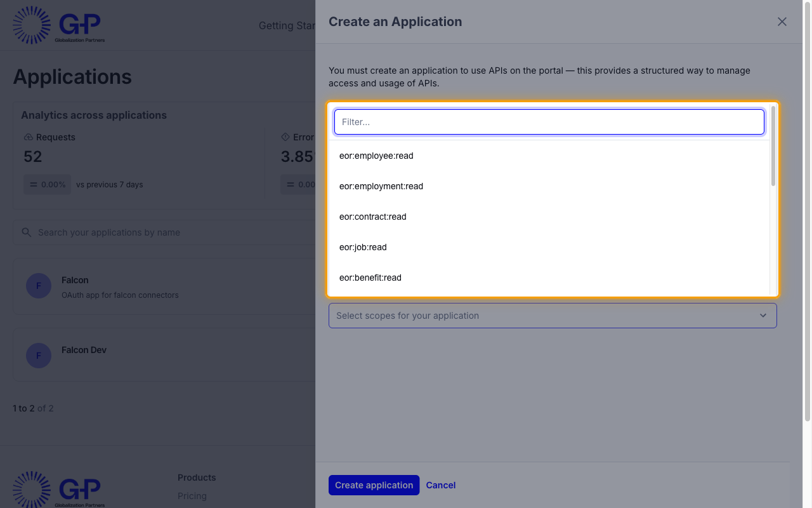The height and width of the screenshot is (508, 812).
Task: Select eor:employment:read scope option
Action: (549, 186)
